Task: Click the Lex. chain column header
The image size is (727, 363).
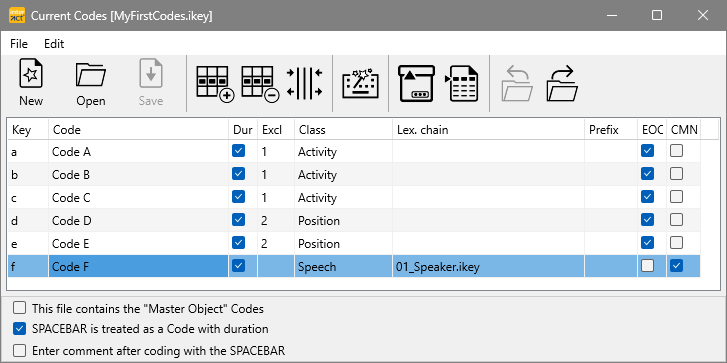Action: click(489, 130)
